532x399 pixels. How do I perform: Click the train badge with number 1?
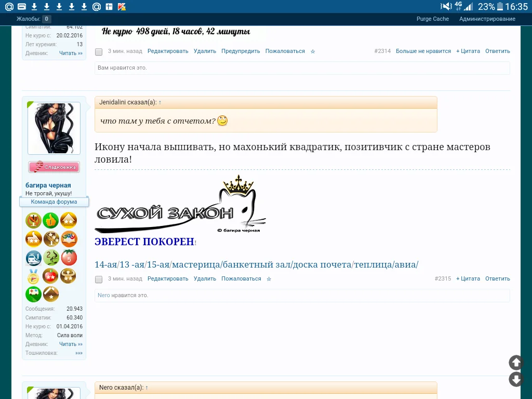click(33, 258)
